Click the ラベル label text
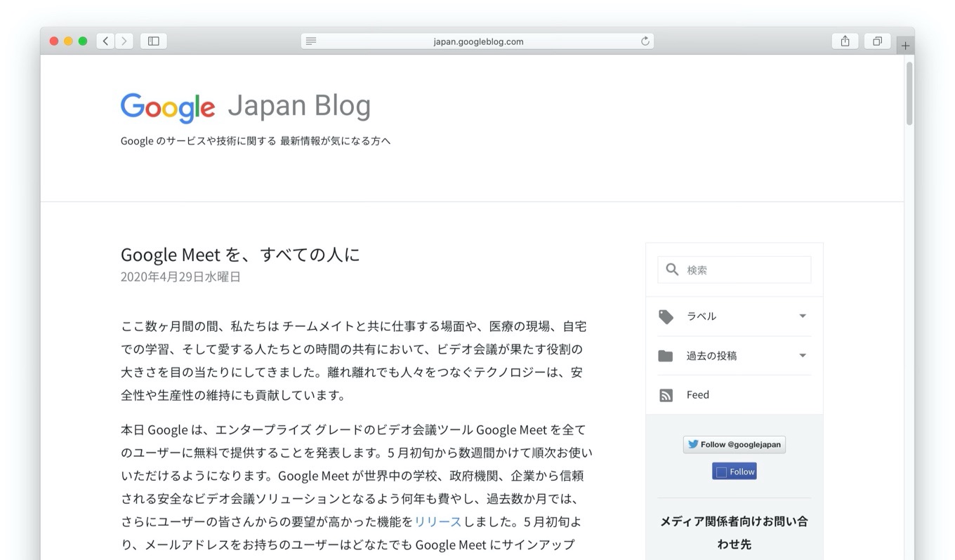Screen dimensions: 955x560 701,316
